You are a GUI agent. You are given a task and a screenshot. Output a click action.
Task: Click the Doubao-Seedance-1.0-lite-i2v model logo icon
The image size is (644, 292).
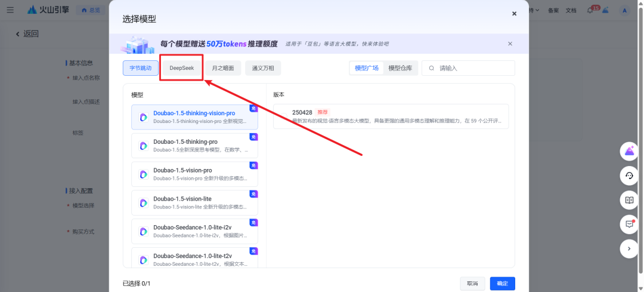(x=143, y=232)
